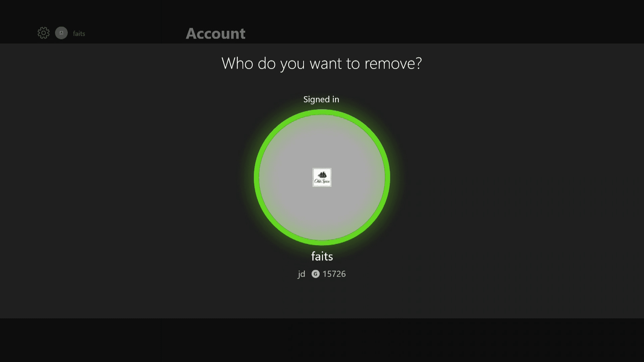This screenshot has height=362, width=644.
Task: Choose the faits account to remove
Action: [322, 177]
